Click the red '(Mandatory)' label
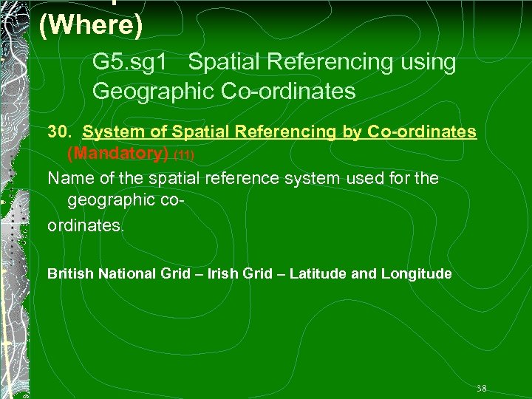This screenshot has height=399, width=532. (117, 154)
